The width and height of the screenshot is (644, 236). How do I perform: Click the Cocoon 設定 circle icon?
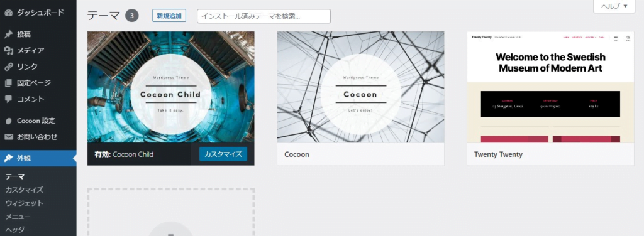(9, 121)
